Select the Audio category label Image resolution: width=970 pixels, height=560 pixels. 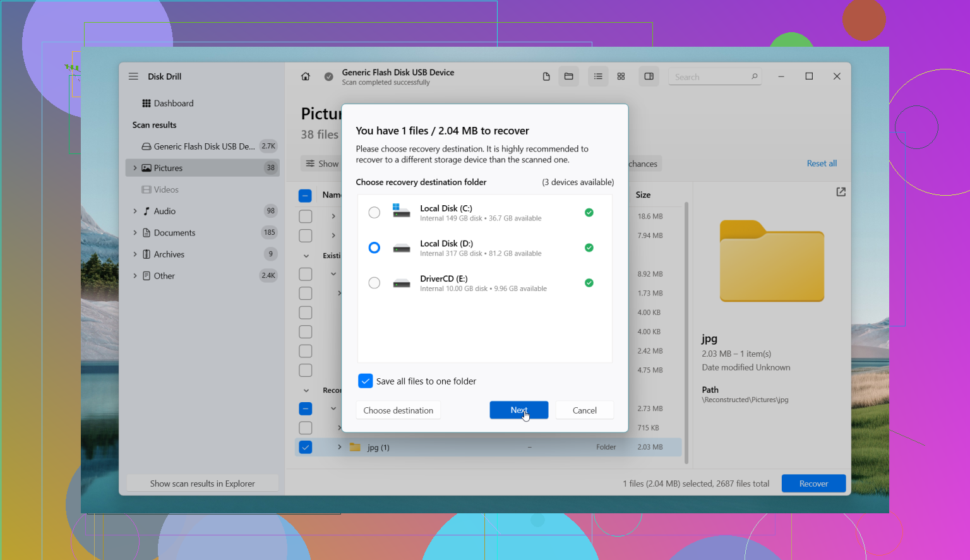coord(165,211)
